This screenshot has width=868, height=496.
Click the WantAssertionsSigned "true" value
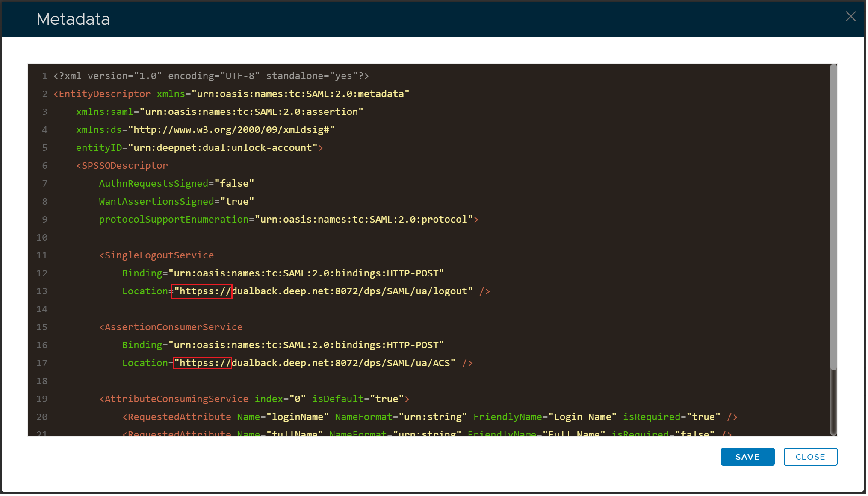pos(236,201)
